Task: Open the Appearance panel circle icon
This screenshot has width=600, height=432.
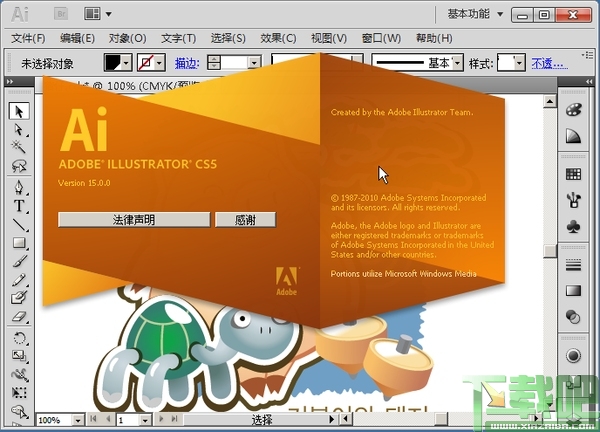Action: (573, 355)
